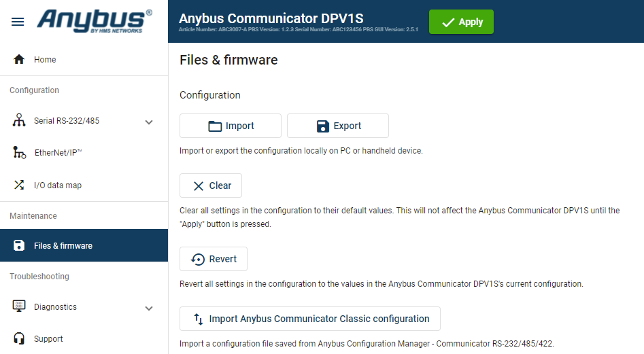Click the Anybus Communicator DPV1S title
Image resolution: width=644 pixels, height=354 pixels.
[x=271, y=18]
